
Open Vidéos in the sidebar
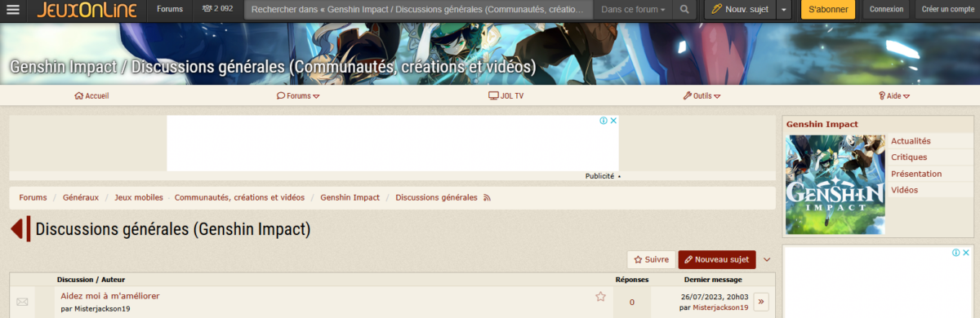point(904,190)
